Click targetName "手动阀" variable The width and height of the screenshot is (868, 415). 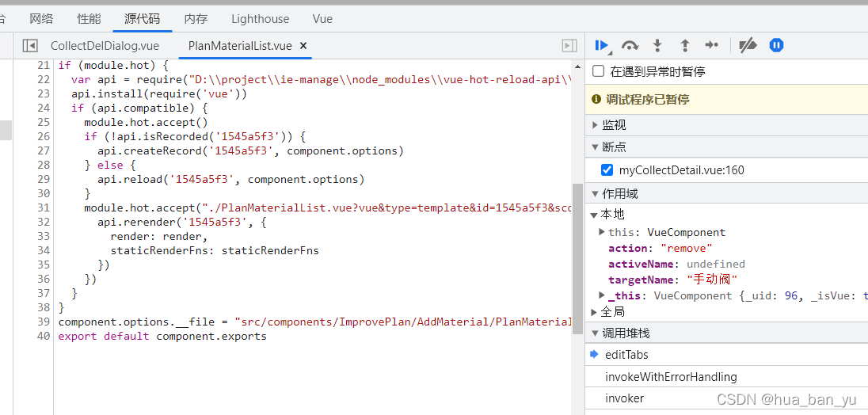tap(673, 280)
